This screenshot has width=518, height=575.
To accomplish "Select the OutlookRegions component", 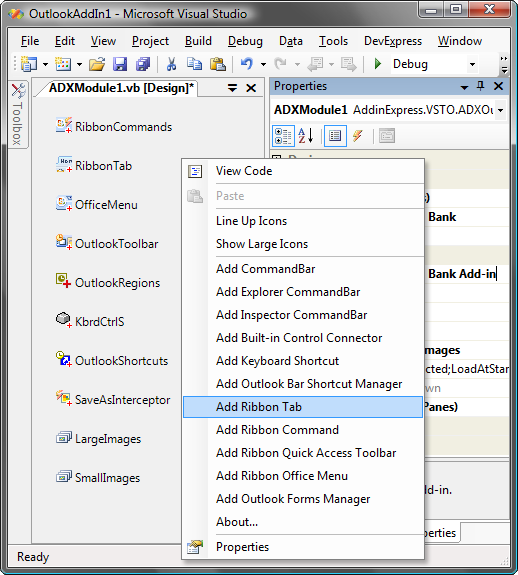I will [108, 282].
